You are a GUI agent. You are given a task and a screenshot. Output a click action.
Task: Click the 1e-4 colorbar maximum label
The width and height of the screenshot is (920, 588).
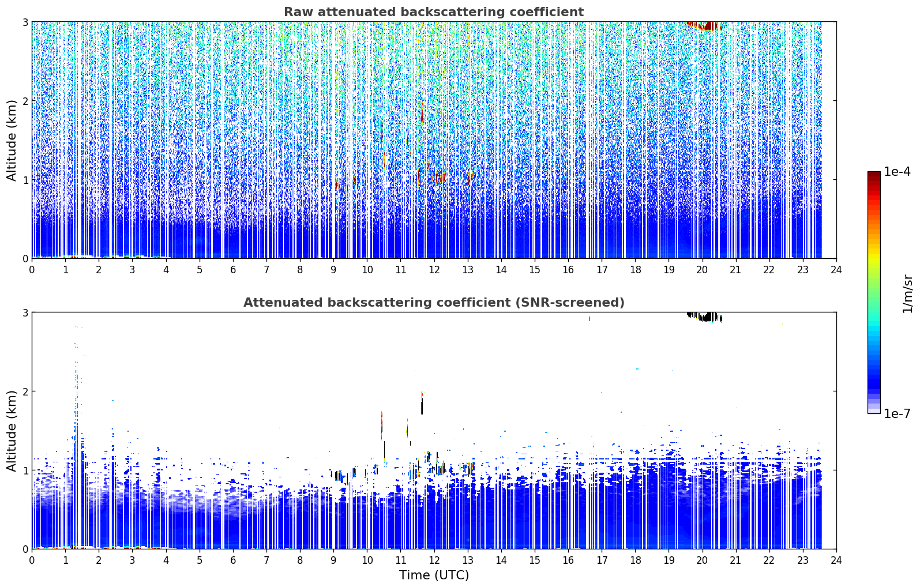pos(898,172)
